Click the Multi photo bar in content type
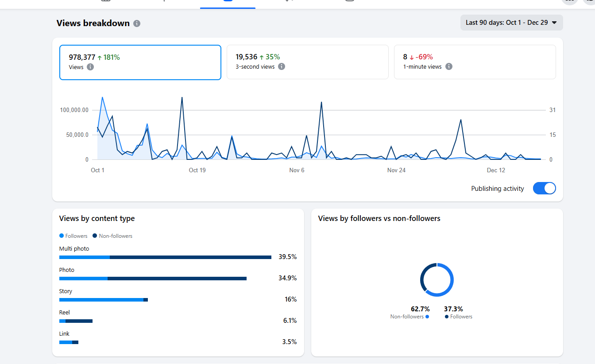The width and height of the screenshot is (595, 364). point(165,257)
